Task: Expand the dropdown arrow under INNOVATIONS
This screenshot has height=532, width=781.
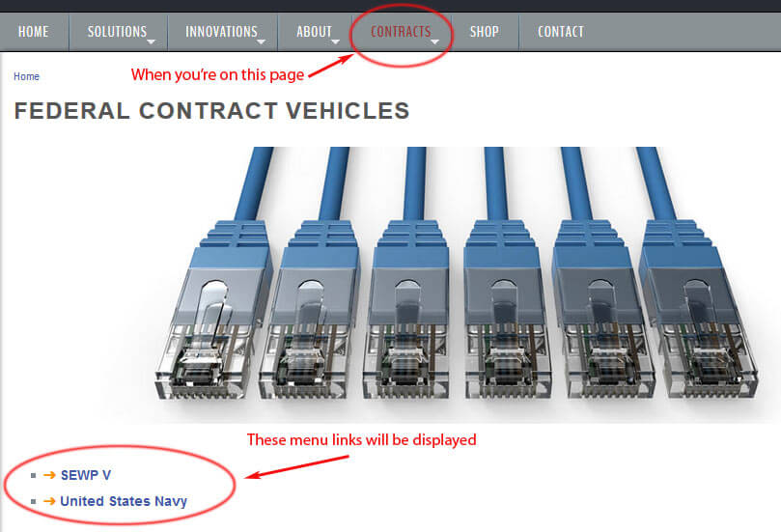Action: click(263, 42)
